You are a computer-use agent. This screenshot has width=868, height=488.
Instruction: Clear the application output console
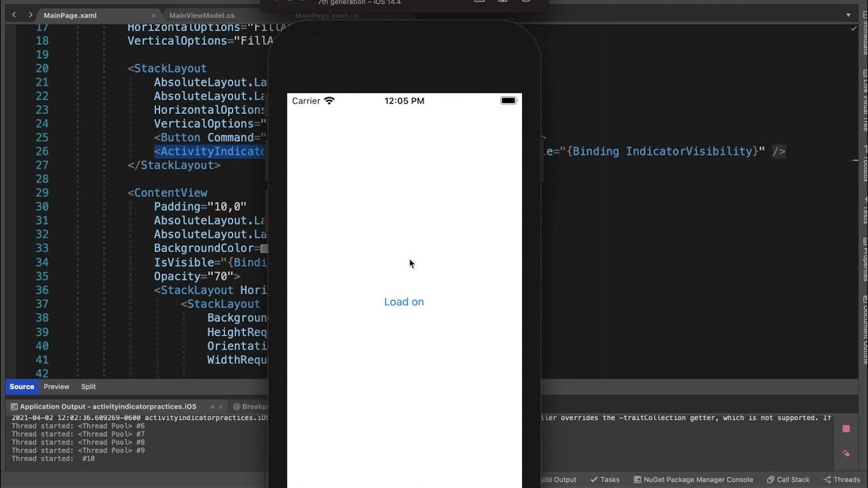point(846,453)
